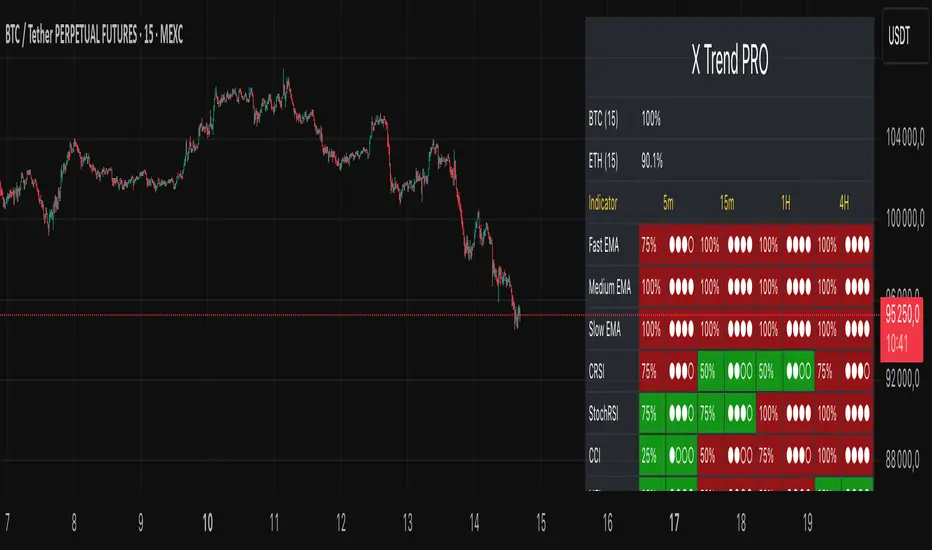932x550 pixels.
Task: Click the red 95 250,0 current price label
Action: 908,316
